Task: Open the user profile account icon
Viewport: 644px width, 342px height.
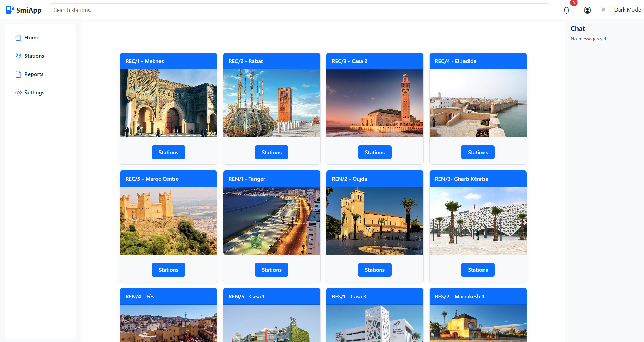Action: point(587,10)
